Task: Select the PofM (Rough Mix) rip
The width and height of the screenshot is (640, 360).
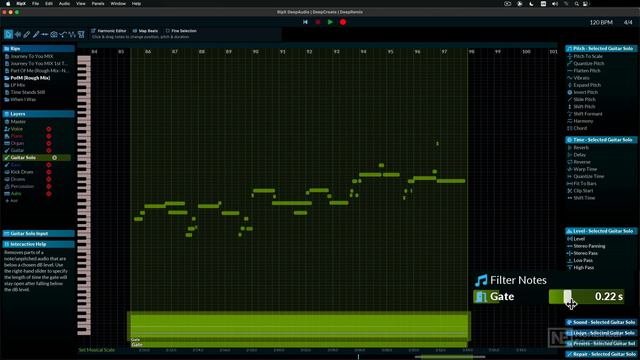Action: coord(30,78)
